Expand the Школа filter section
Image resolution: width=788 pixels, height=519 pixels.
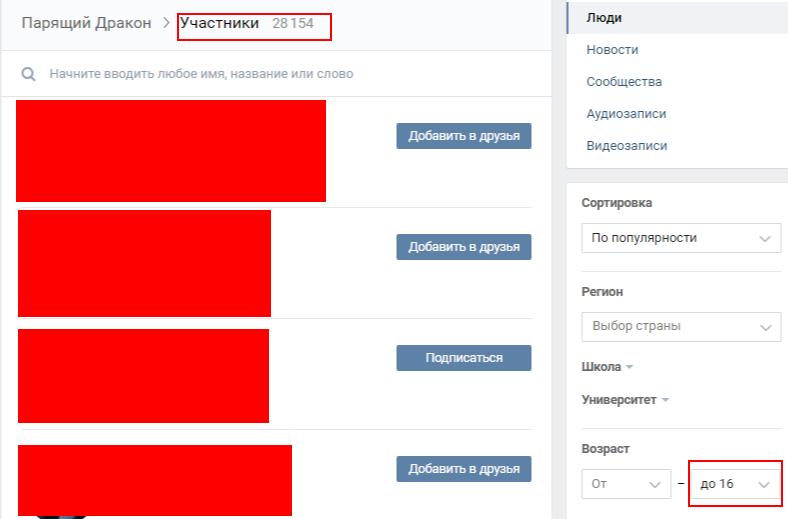tap(607, 367)
